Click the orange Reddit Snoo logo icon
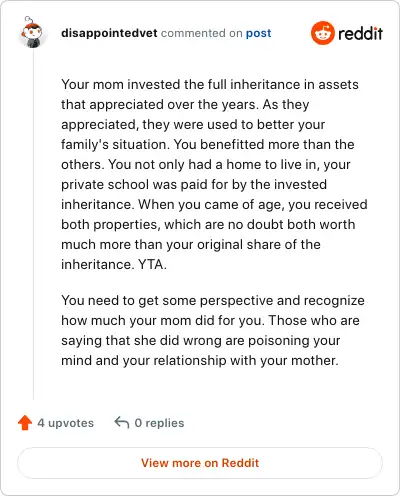Screen dimensions: 400x496 322,33
